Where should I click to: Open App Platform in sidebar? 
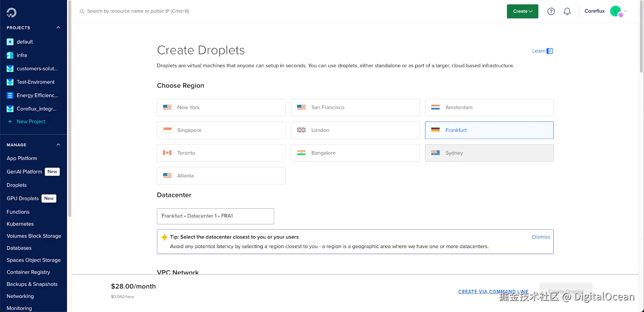click(x=22, y=158)
